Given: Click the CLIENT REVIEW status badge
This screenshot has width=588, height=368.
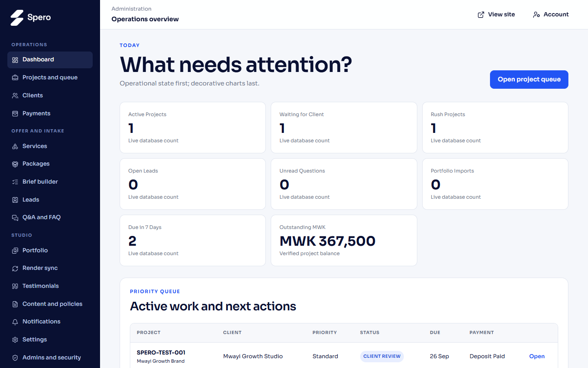Looking at the screenshot, I should click(382, 357).
